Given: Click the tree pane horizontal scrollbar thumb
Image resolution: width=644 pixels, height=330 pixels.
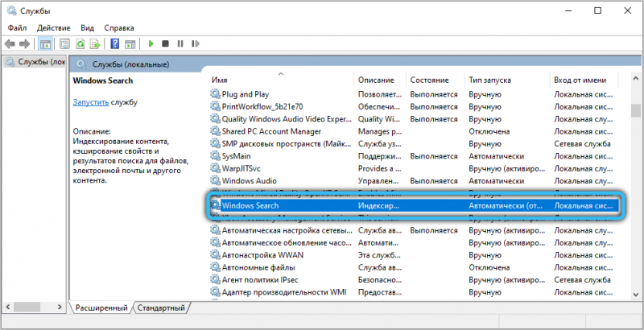Looking at the screenshot, I should tap(27, 307).
